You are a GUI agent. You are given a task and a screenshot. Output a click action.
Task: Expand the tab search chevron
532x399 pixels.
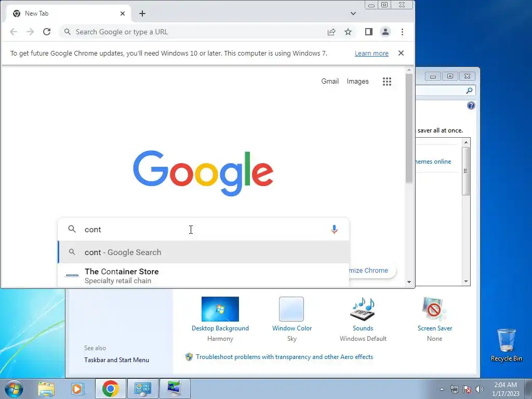353,14
